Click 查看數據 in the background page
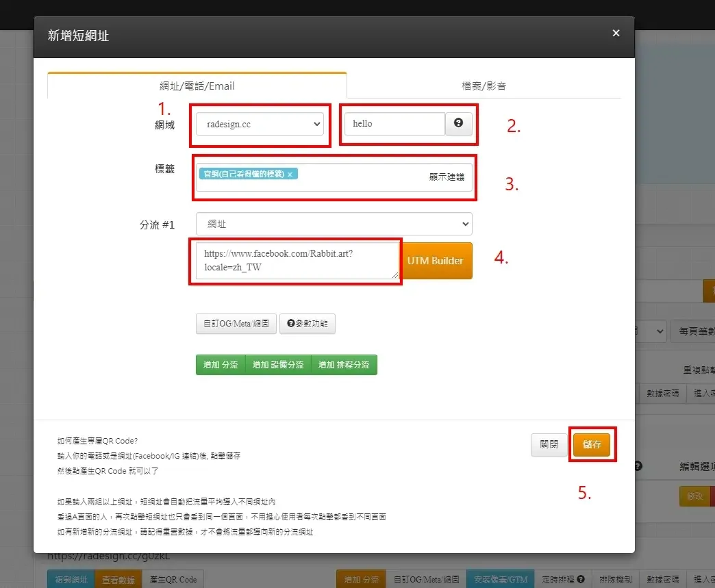The image size is (715, 588). (x=118, y=579)
